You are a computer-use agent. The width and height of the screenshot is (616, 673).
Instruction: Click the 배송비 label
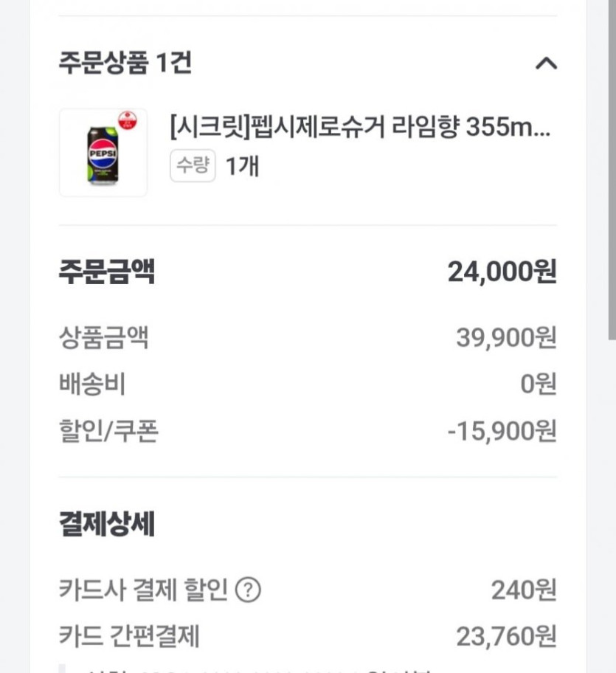(x=92, y=384)
